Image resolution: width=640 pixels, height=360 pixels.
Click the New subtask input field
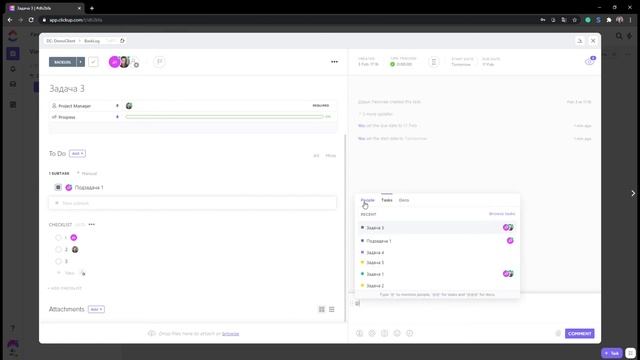coord(193,203)
